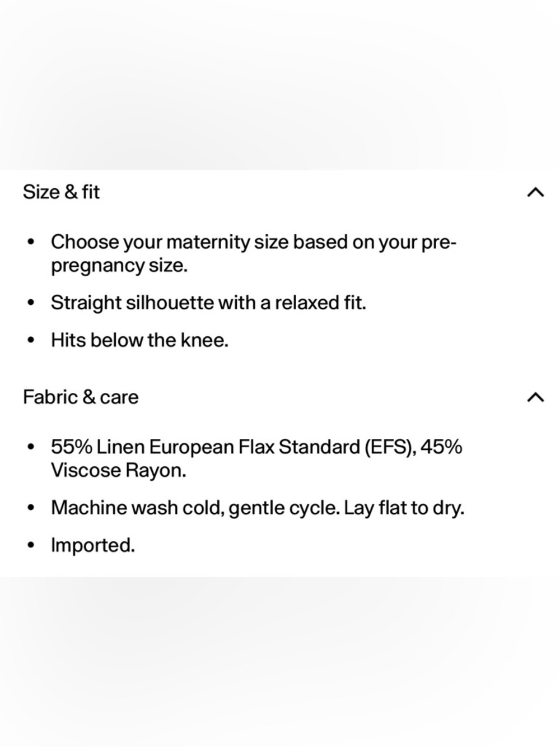Image resolution: width=560 pixels, height=747 pixels.
Task: Click the "Fabric & care" section heading
Action: coord(81,397)
